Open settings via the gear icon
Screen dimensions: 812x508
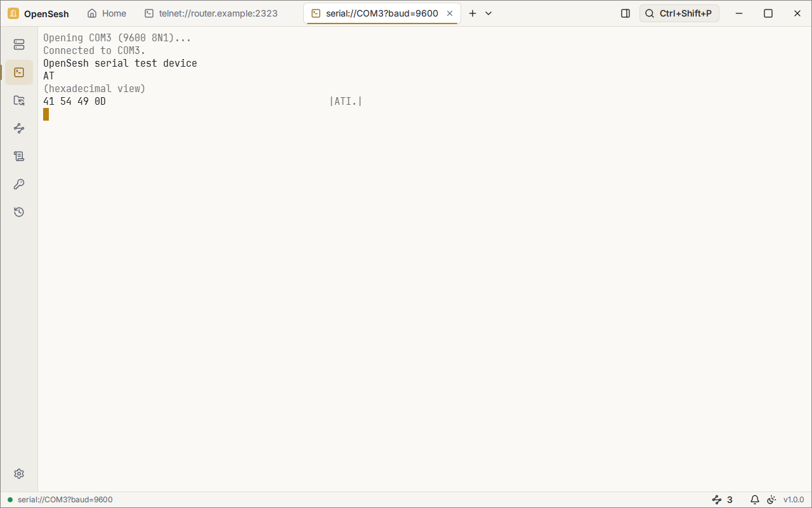(x=19, y=474)
